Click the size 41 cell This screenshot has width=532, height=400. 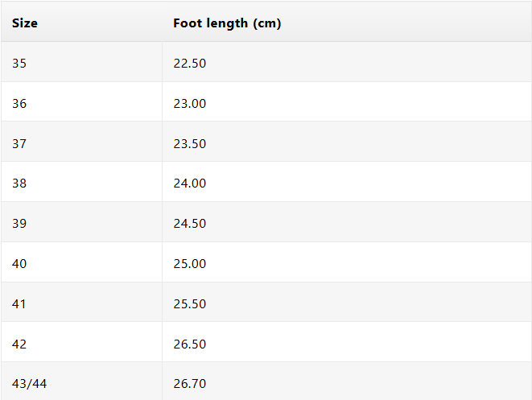pyautogui.click(x=19, y=303)
